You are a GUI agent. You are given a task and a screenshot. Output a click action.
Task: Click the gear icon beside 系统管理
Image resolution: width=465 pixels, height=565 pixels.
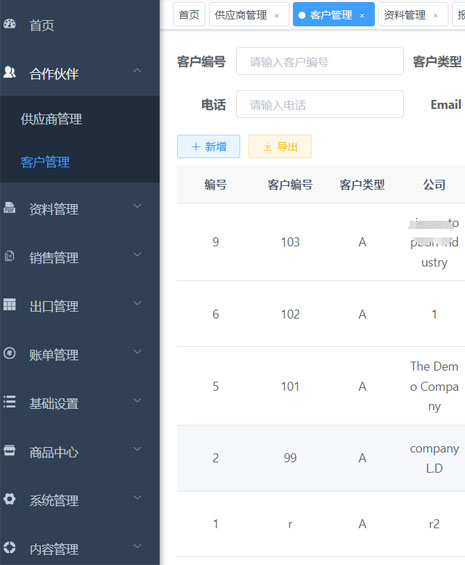[10, 499]
